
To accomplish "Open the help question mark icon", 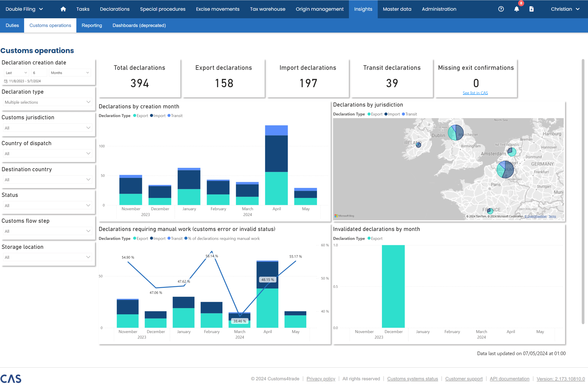I will [x=501, y=9].
